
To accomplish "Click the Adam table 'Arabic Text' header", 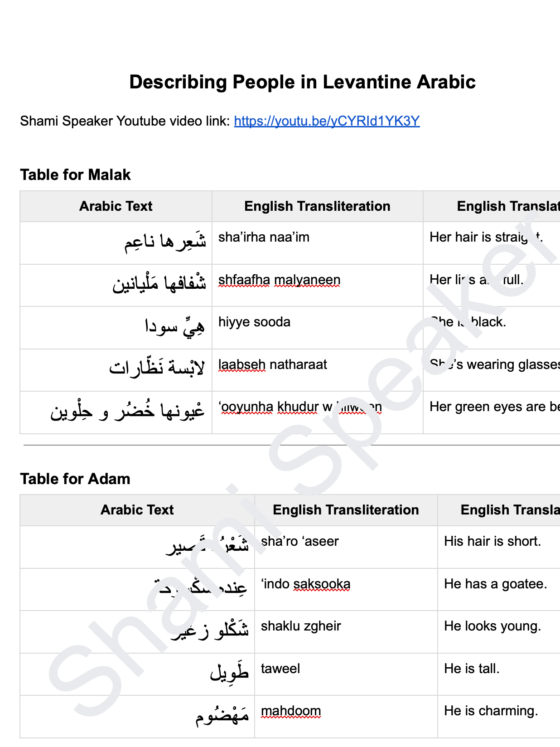I will 137,510.
